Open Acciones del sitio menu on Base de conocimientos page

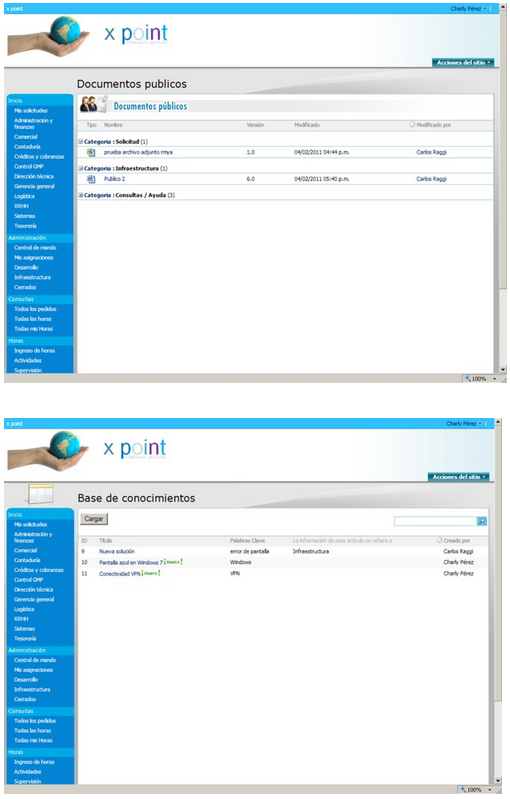pos(459,476)
